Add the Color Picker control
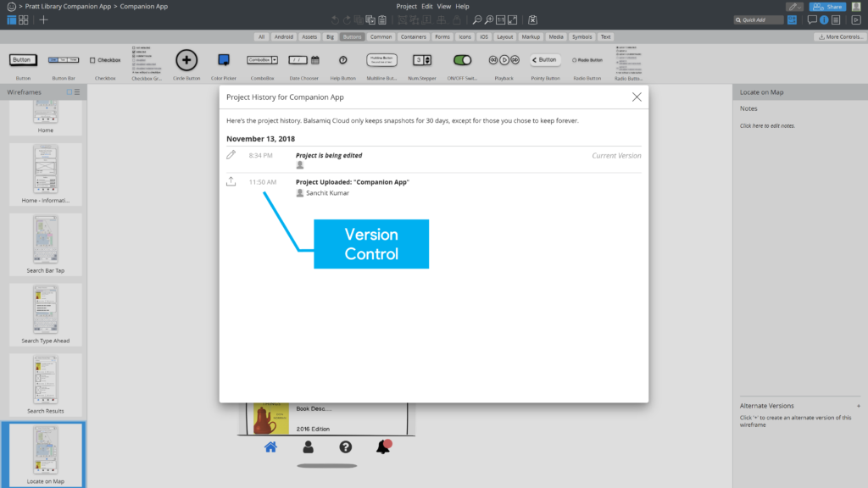The height and width of the screenshot is (488, 868). click(x=222, y=59)
